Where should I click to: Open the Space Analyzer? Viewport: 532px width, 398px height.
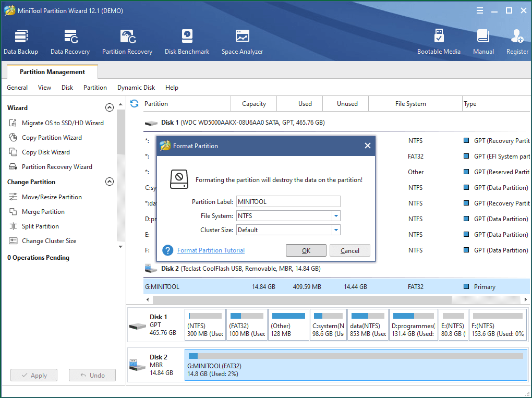242,42
